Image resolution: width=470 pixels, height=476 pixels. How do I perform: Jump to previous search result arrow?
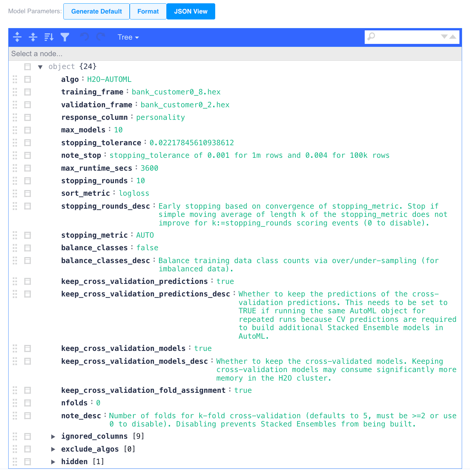tap(453, 37)
